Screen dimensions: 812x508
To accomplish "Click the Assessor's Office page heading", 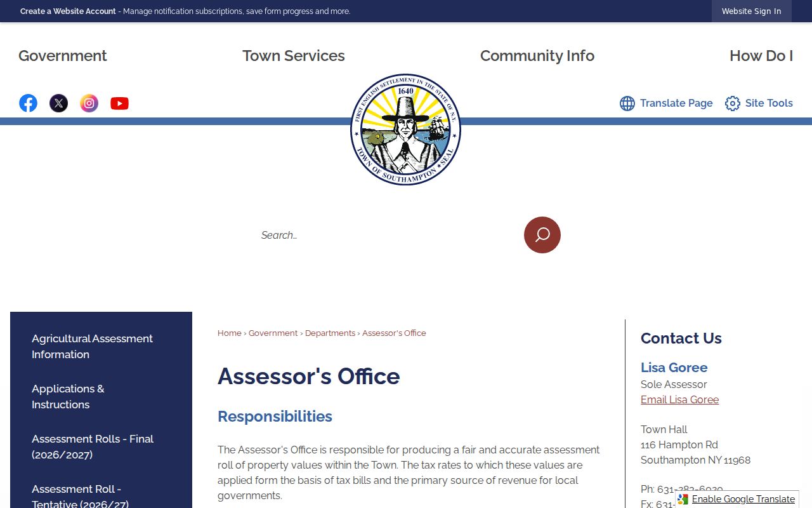I will point(309,376).
